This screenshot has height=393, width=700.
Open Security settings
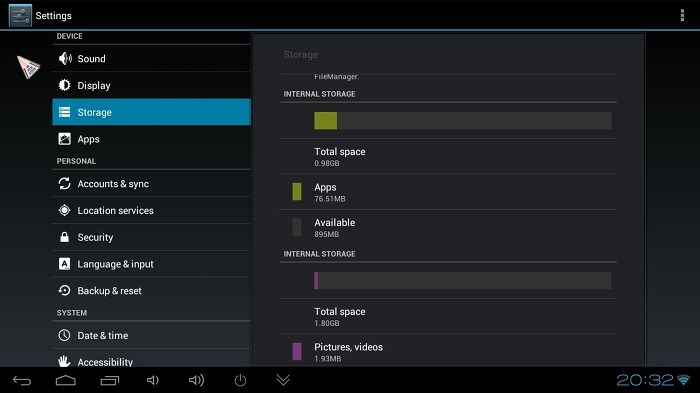click(151, 237)
